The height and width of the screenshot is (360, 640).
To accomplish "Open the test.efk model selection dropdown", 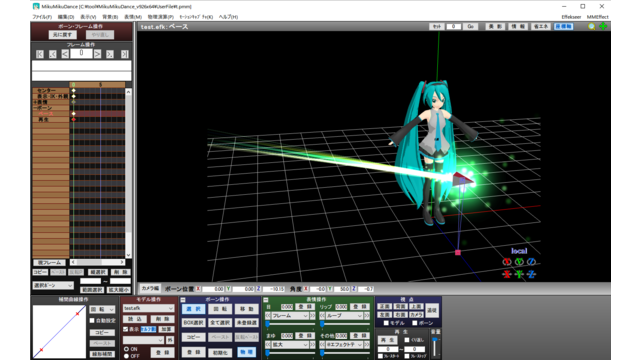I will click(148, 309).
